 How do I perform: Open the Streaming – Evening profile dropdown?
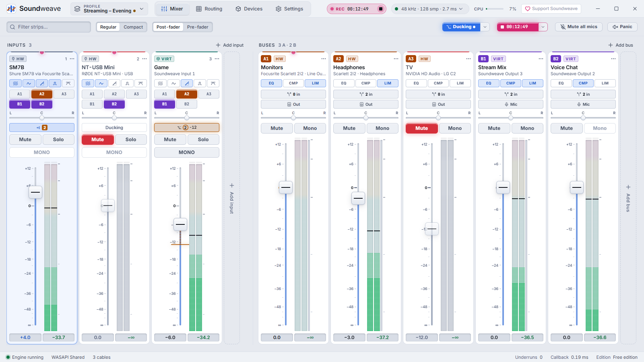[x=109, y=9]
